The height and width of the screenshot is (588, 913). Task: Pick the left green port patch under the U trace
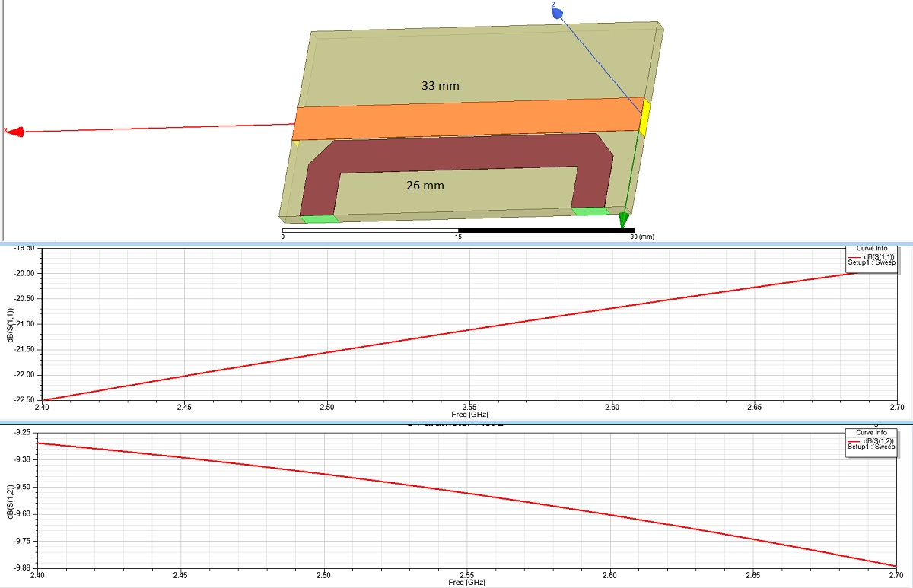(x=320, y=219)
